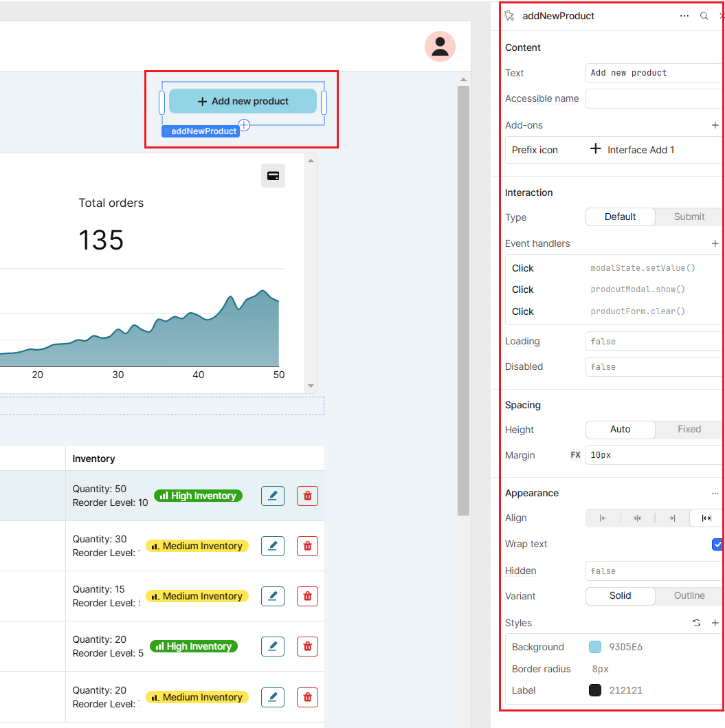Click the user avatar icon

point(440,47)
